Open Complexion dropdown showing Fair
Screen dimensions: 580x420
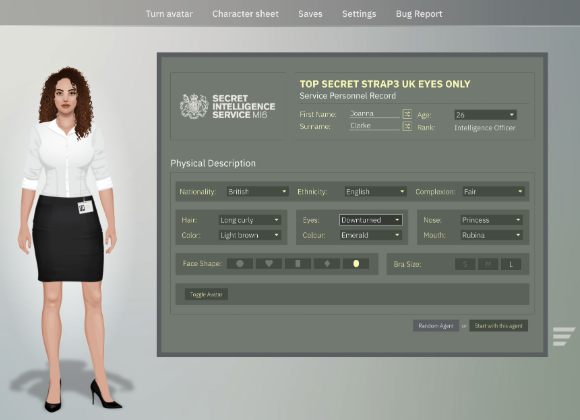pos(493,192)
